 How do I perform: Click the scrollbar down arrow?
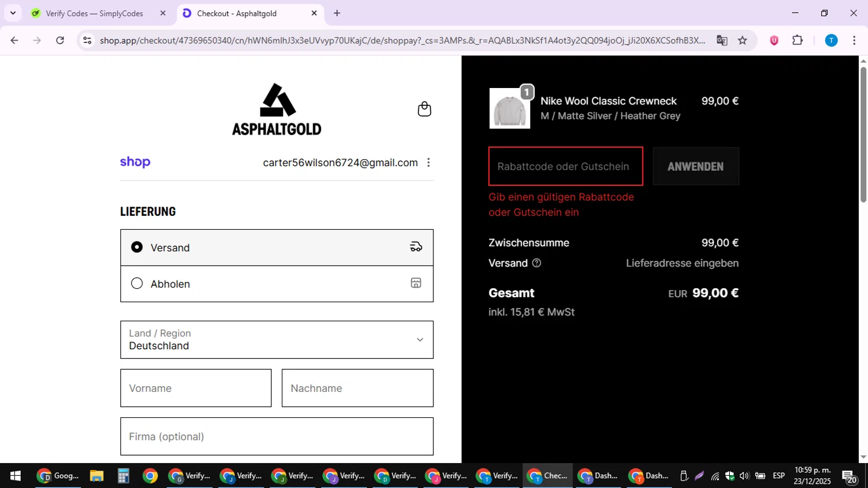pyautogui.click(x=863, y=458)
